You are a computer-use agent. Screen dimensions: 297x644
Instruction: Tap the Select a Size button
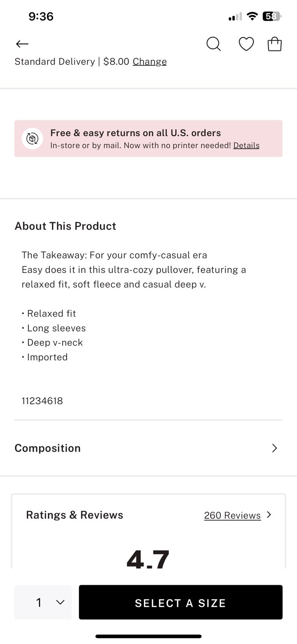pyautogui.click(x=180, y=602)
